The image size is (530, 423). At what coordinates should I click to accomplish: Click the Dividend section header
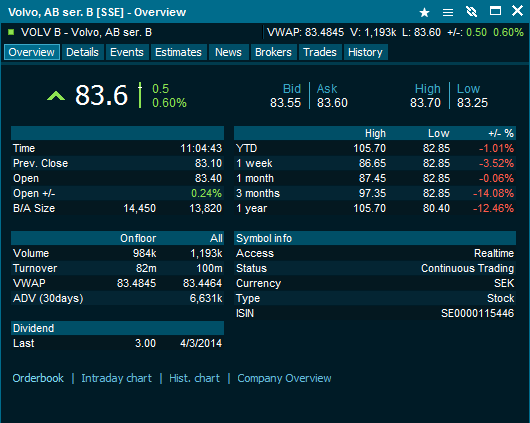click(x=117, y=328)
